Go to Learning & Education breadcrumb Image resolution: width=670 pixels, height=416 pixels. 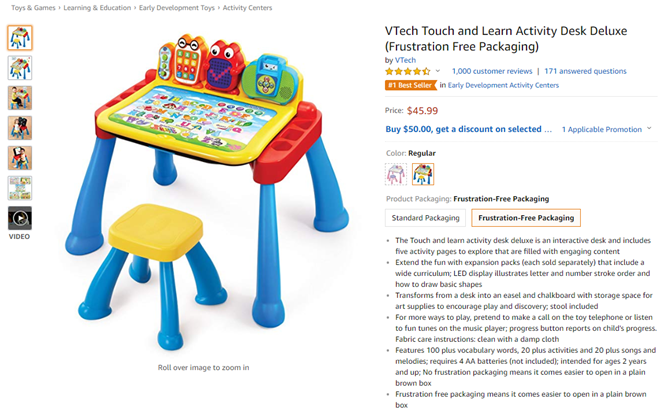(x=97, y=8)
